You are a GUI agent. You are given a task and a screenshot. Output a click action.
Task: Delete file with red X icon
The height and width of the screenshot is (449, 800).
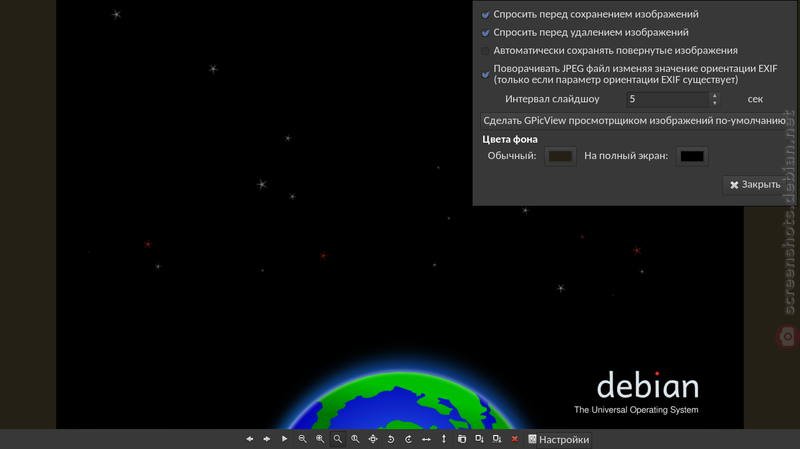coord(515,439)
